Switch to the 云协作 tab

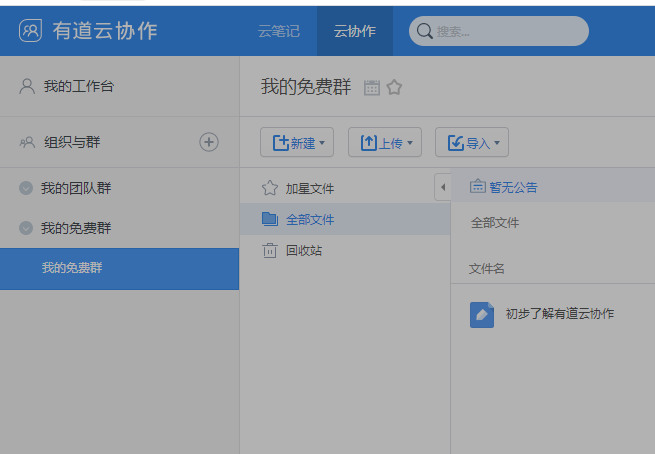click(x=355, y=31)
